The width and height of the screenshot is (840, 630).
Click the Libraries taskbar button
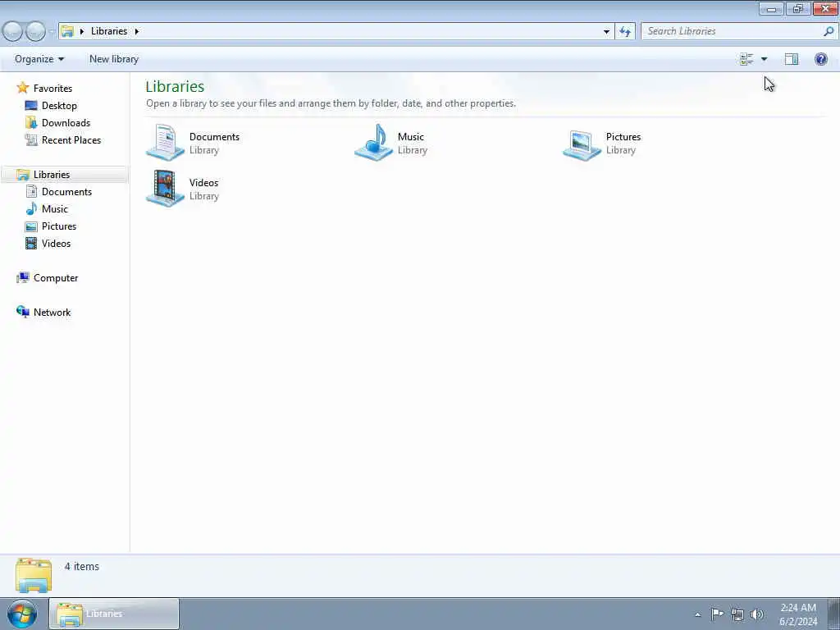click(114, 614)
